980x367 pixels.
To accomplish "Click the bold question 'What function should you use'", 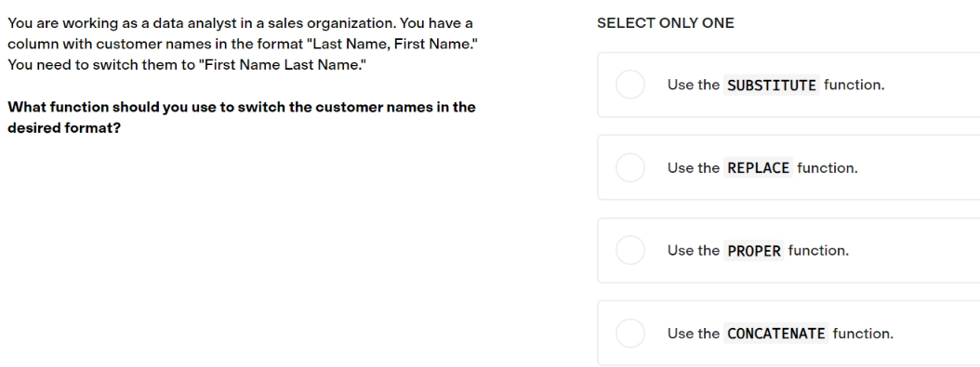I will pyautogui.click(x=241, y=117).
